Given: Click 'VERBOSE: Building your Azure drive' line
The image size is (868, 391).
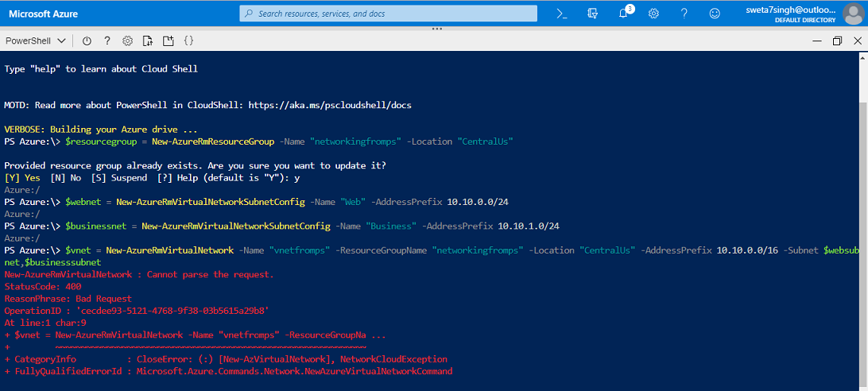Looking at the screenshot, I should pos(101,130).
